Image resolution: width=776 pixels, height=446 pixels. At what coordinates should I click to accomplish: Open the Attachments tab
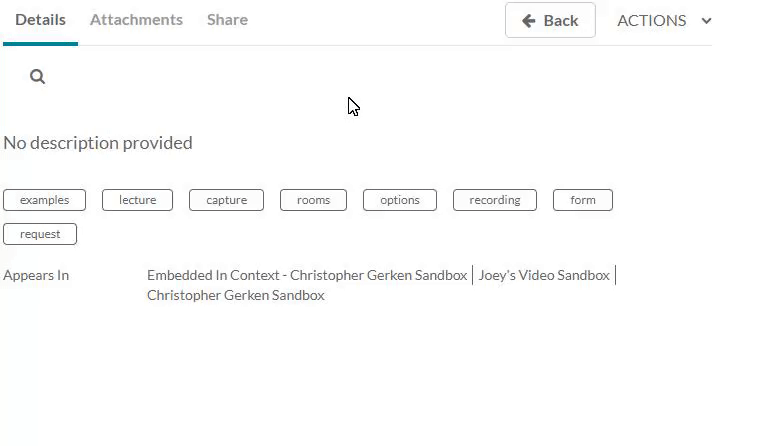[x=136, y=20]
